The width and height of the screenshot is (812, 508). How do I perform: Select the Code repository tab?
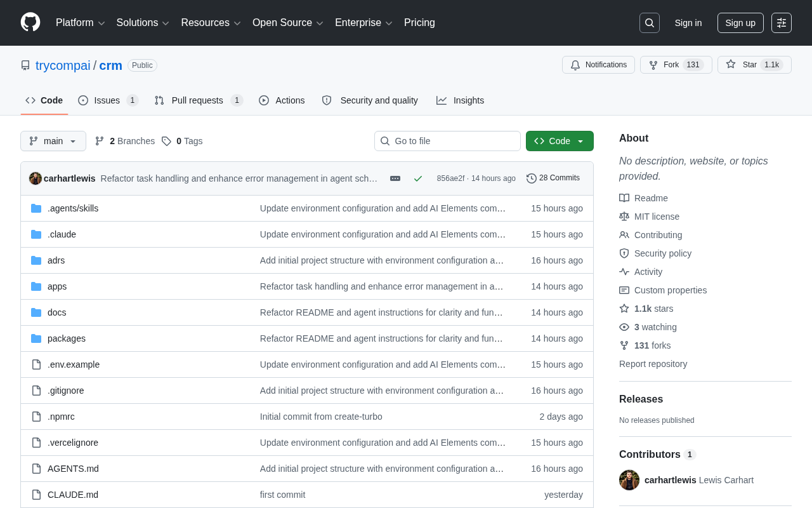click(44, 100)
